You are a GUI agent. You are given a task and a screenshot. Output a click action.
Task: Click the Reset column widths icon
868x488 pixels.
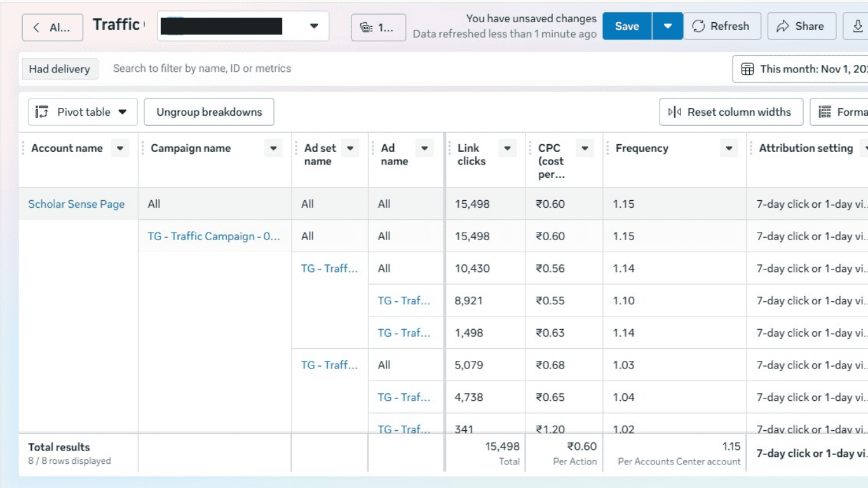(674, 112)
